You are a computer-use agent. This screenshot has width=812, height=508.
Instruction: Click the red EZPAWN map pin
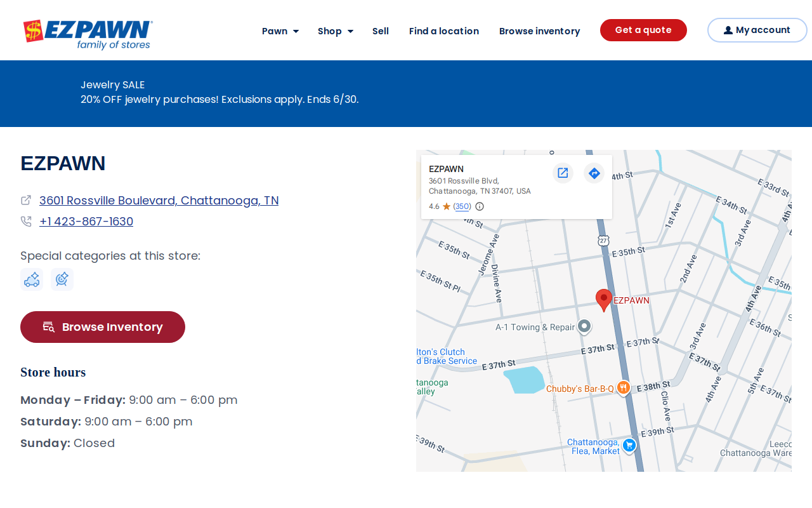pos(604,300)
